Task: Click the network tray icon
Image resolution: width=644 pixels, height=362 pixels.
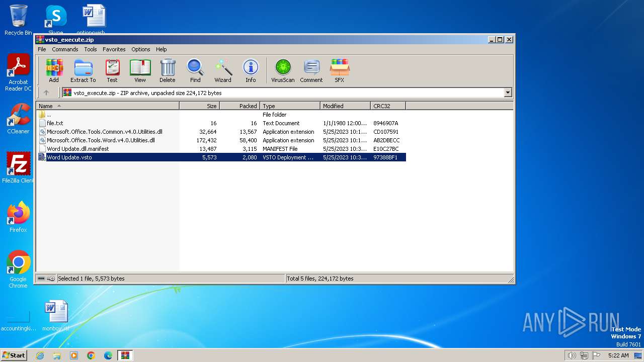Action: 584,355
